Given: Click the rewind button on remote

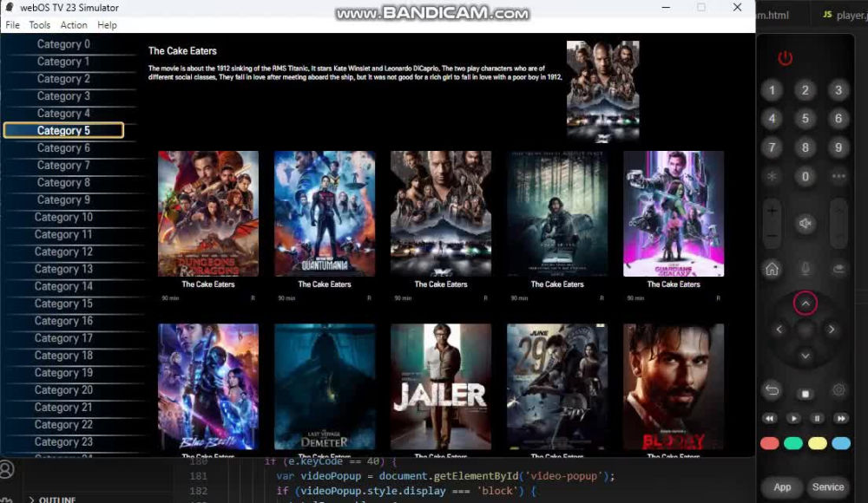Looking at the screenshot, I should pyautogui.click(x=769, y=418).
